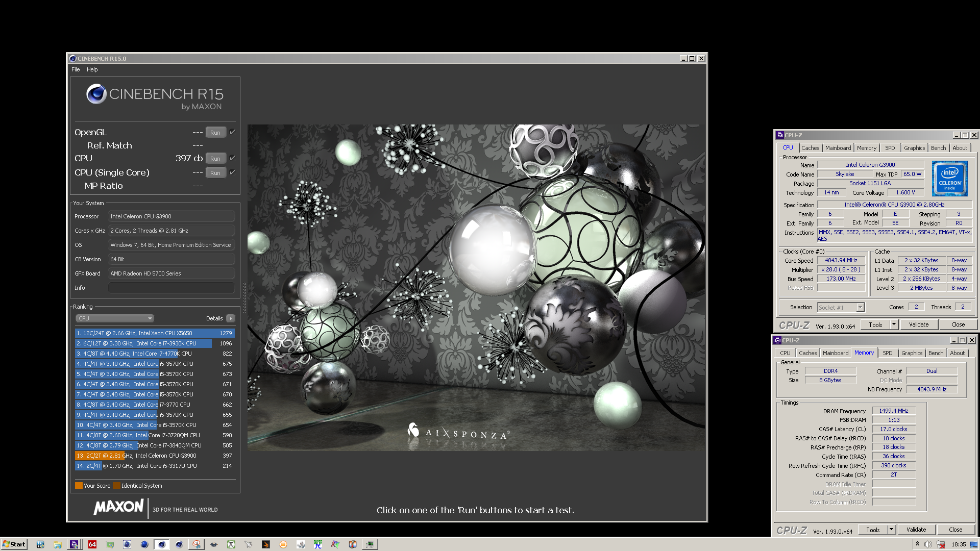Click the Windows Explorer folder taskbar icon
980x551 pixels.
pos(58,544)
